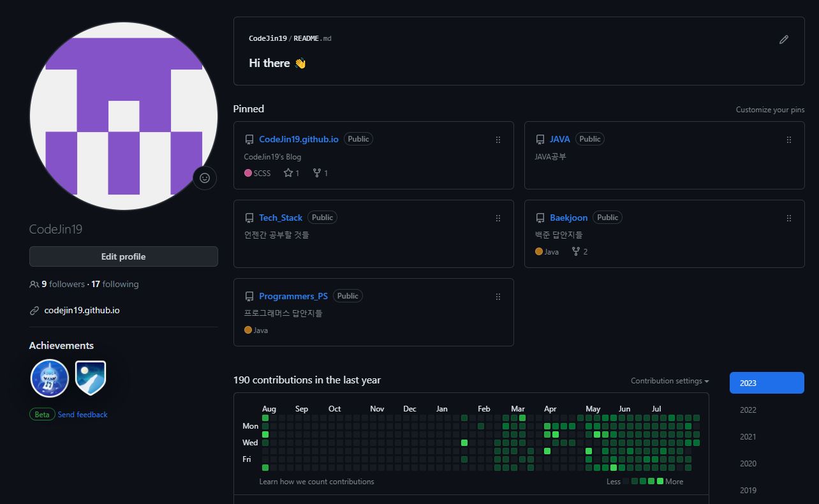Switch to the 2022 contributions year
Screen dimensions: 819x504
[748, 410]
